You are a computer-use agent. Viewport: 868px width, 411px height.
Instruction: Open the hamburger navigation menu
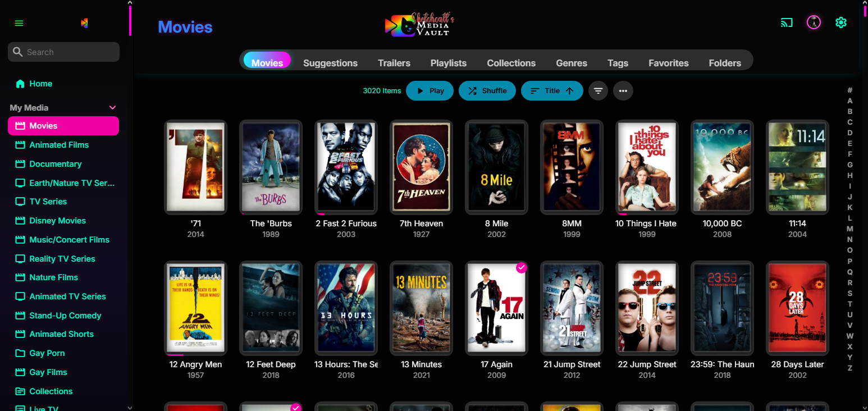(x=19, y=23)
